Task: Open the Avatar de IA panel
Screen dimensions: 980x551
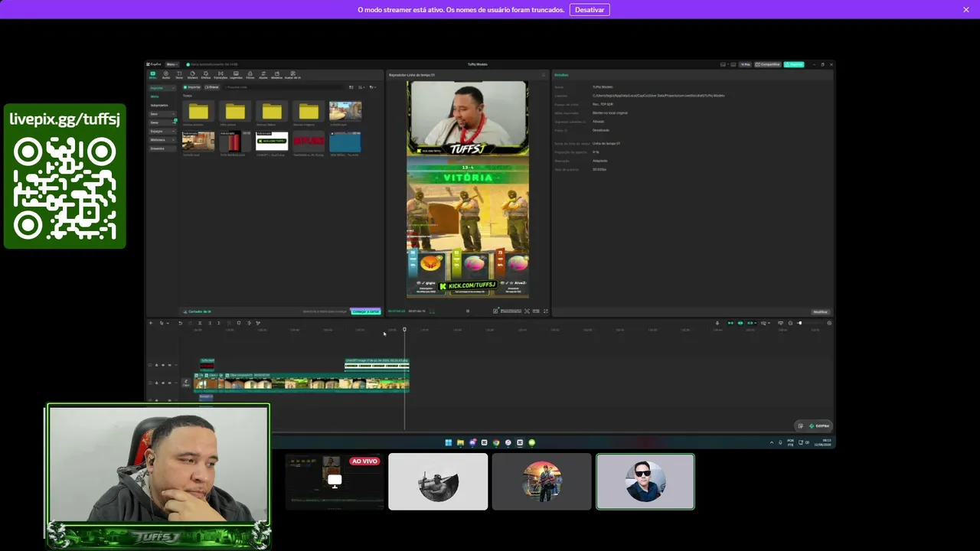Action: 292,75
